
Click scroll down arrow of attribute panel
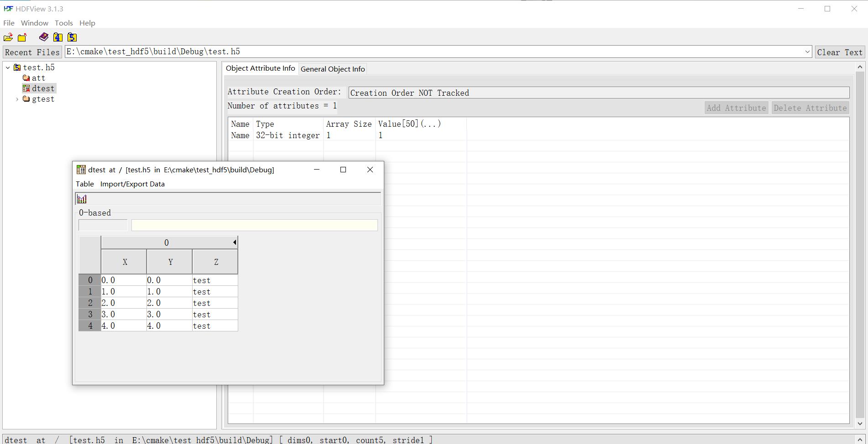(x=860, y=423)
